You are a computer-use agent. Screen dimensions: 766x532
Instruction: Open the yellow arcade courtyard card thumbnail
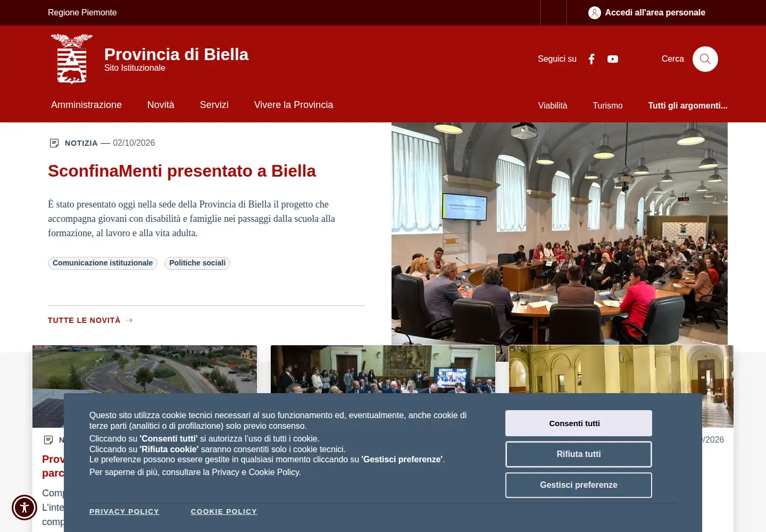click(621, 369)
